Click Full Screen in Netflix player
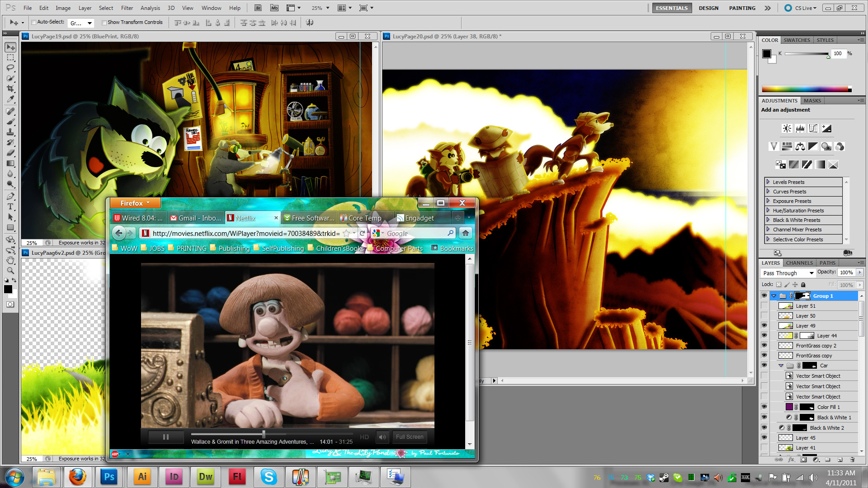 410,437
